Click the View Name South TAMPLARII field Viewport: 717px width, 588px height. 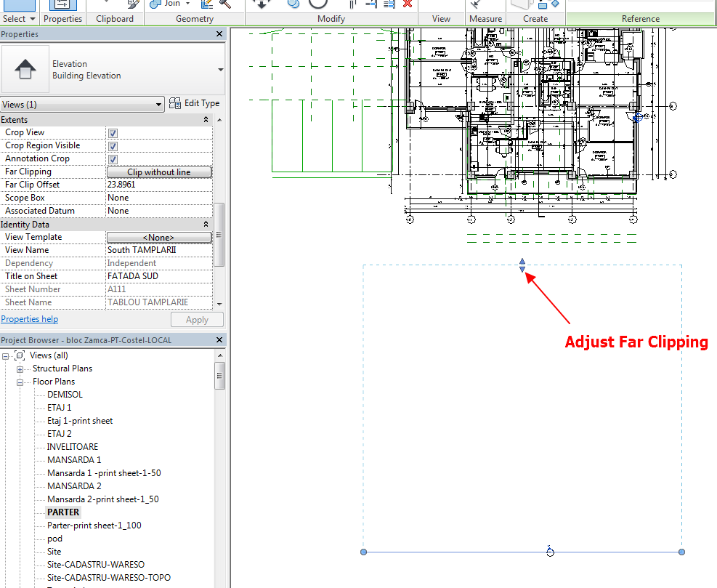pos(159,250)
